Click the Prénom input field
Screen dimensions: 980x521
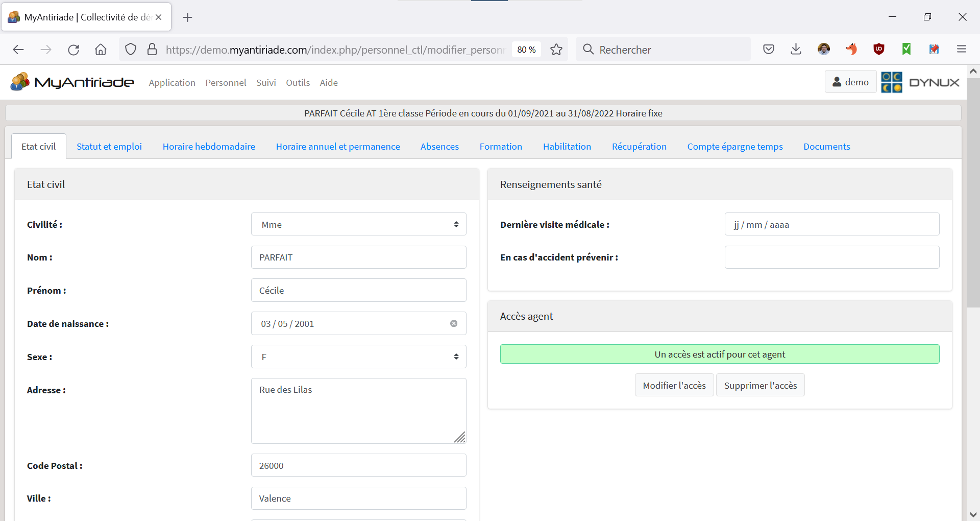click(358, 290)
